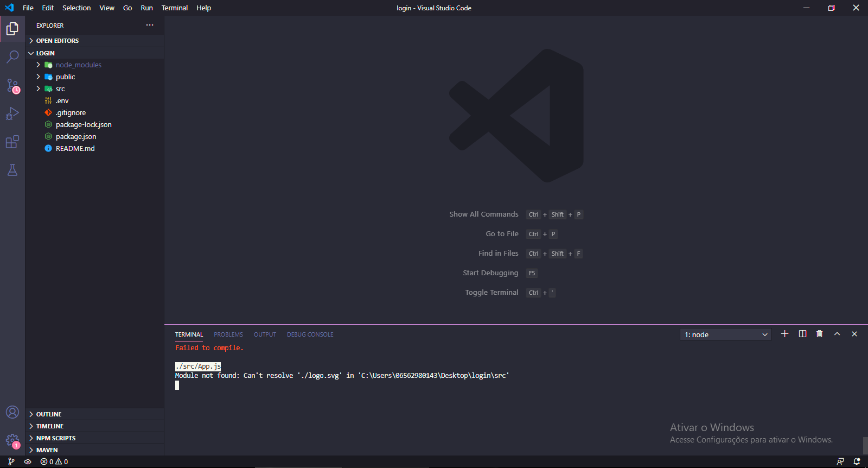Open Explorer more actions ellipsis
Screen dimensions: 868x468
click(x=150, y=26)
